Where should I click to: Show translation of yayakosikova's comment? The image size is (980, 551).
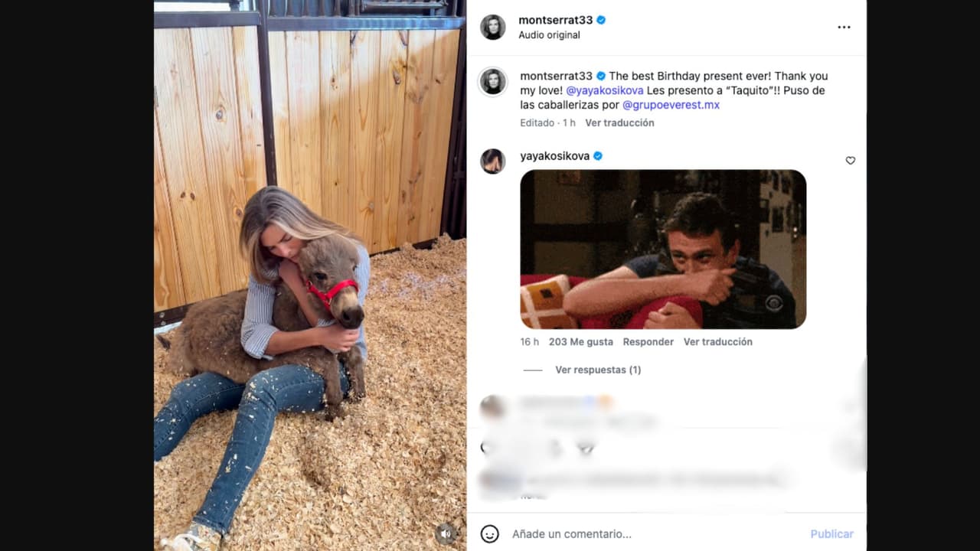click(718, 341)
